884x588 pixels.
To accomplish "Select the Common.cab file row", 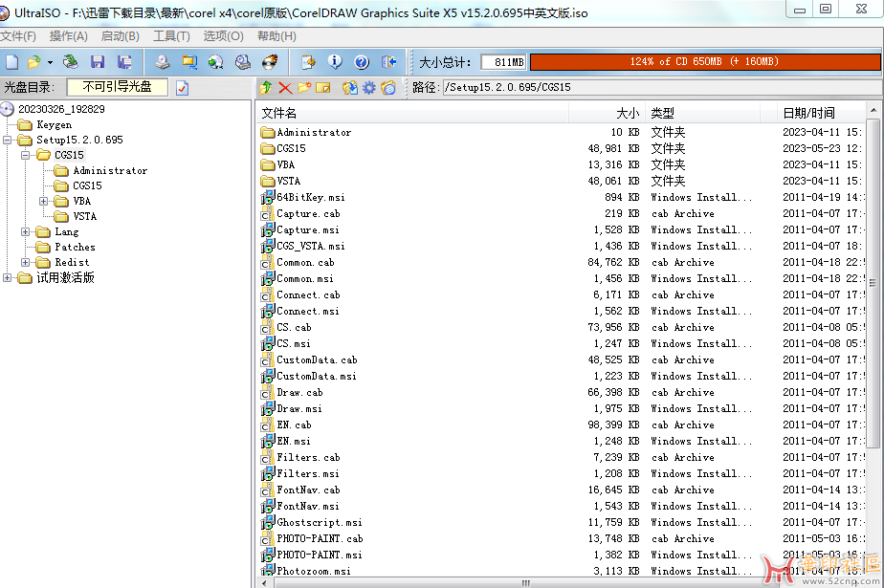I will tap(563, 263).
